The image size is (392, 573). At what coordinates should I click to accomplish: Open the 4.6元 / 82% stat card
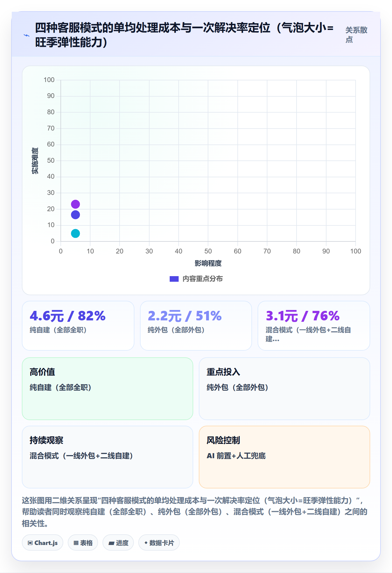78,326
